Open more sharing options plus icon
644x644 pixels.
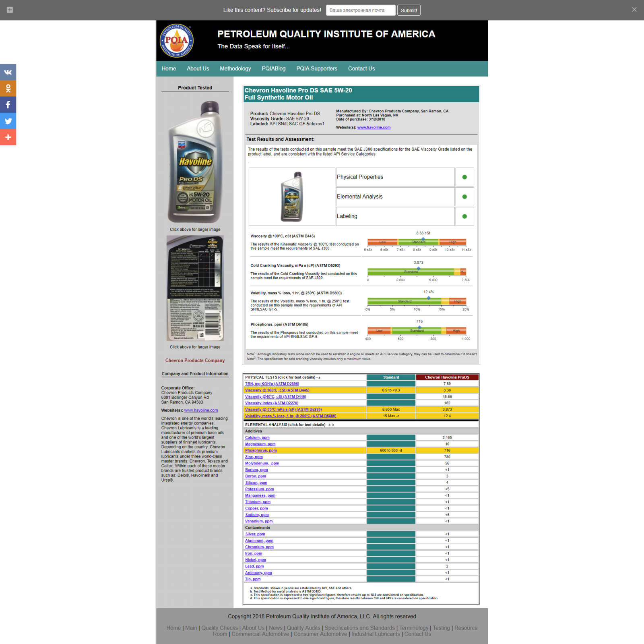(x=8, y=137)
